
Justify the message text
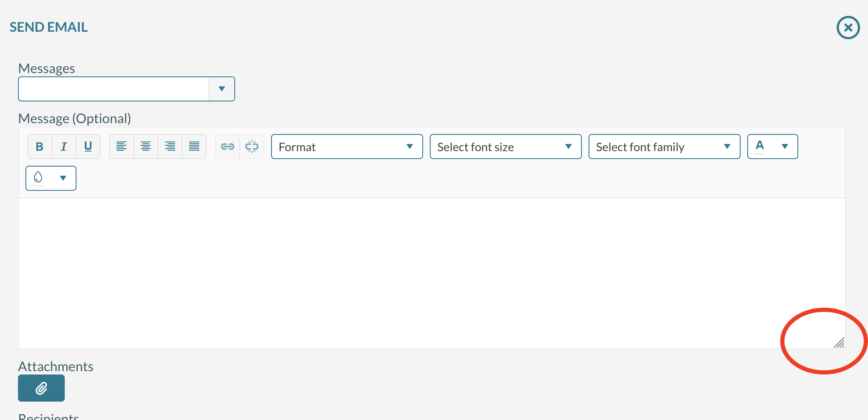[x=194, y=147]
